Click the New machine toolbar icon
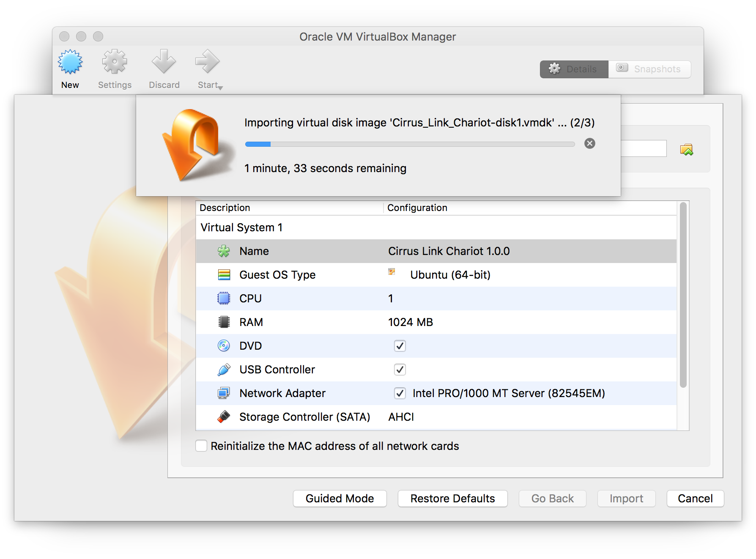The width and height of the screenshot is (756, 559). pos(70,62)
